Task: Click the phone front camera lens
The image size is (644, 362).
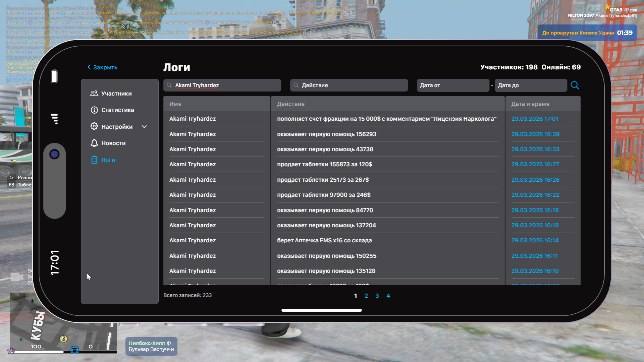Action: [x=54, y=154]
